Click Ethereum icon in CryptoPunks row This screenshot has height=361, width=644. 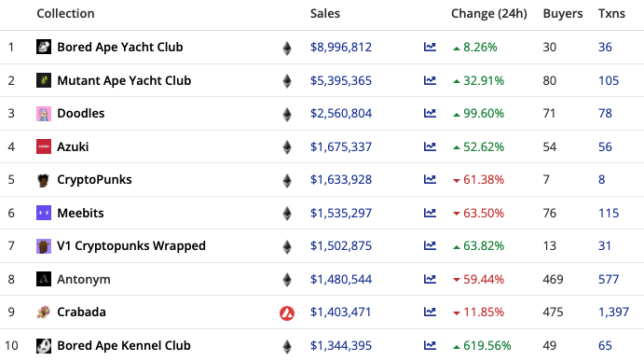click(287, 181)
